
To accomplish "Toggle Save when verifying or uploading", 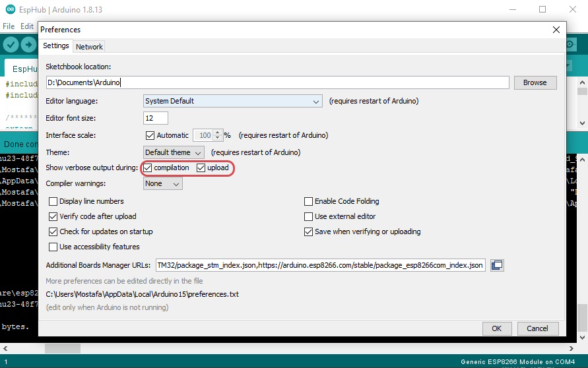I will 308,232.
